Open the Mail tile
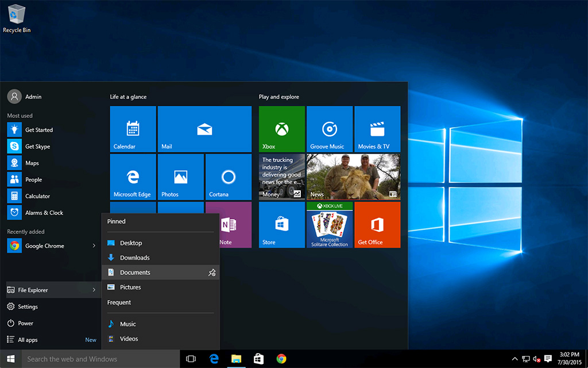This screenshot has height=368, width=588. pos(204,129)
